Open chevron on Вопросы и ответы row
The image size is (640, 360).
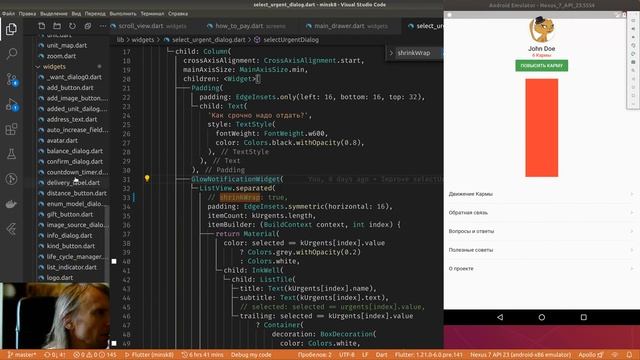coord(632,231)
